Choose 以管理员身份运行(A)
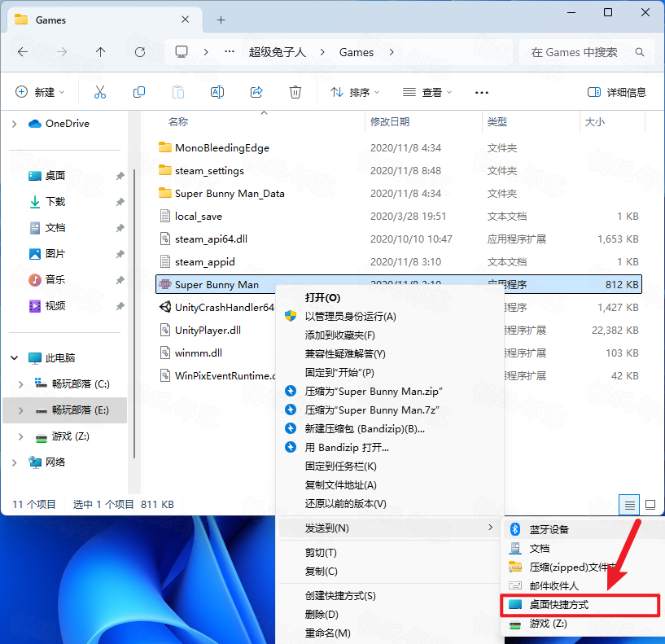The image size is (665, 644). pyautogui.click(x=350, y=317)
